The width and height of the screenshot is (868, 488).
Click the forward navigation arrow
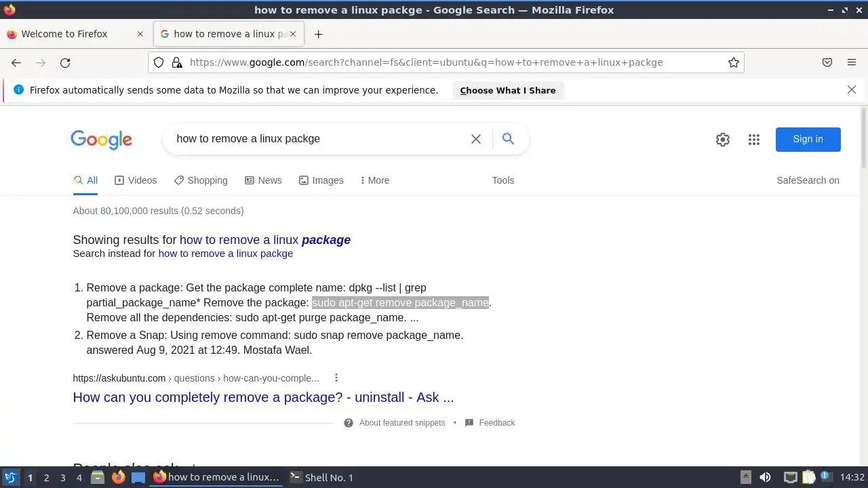41,62
